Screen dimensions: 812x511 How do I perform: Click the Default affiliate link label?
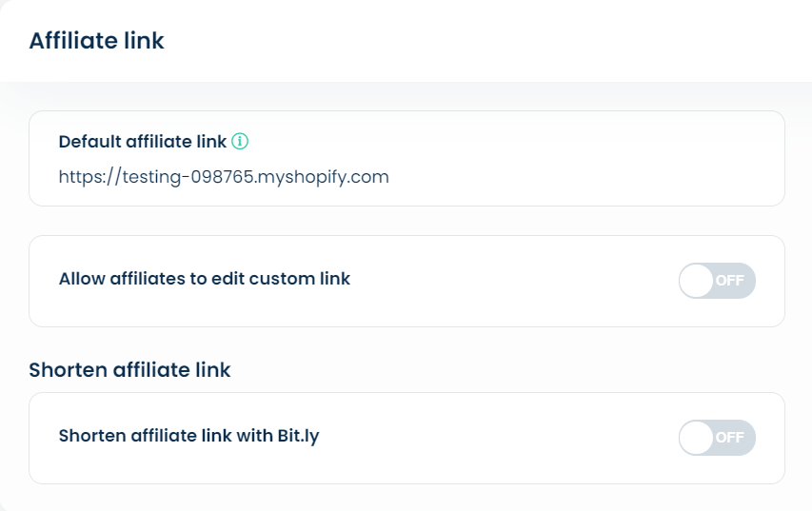(x=143, y=142)
